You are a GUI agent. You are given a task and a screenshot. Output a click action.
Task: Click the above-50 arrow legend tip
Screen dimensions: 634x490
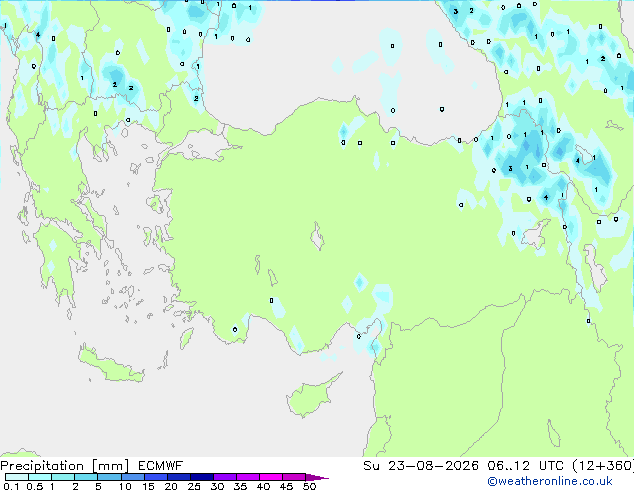pos(317,477)
